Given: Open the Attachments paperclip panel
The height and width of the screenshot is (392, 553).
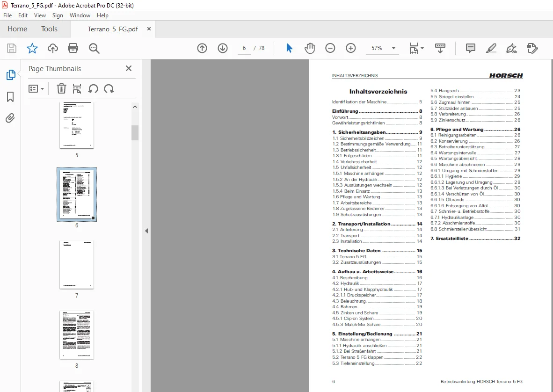Looking at the screenshot, I should (x=10, y=118).
